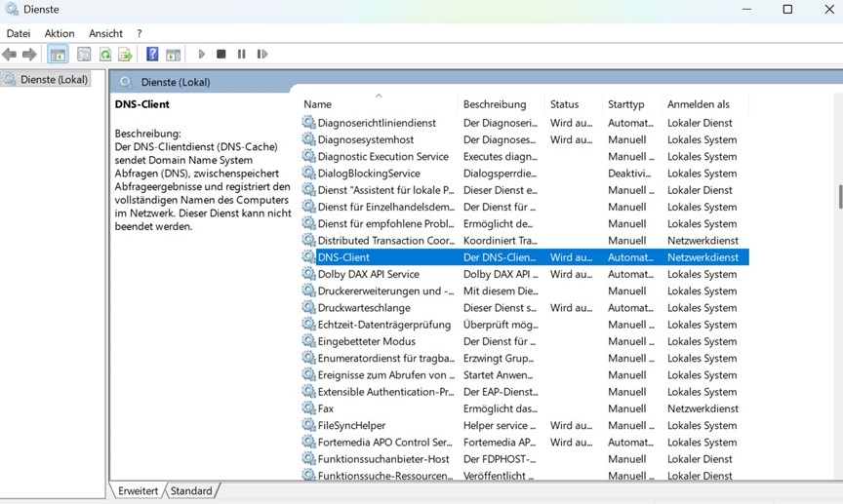
Task: Open the Ansicht menu
Action: point(105,33)
